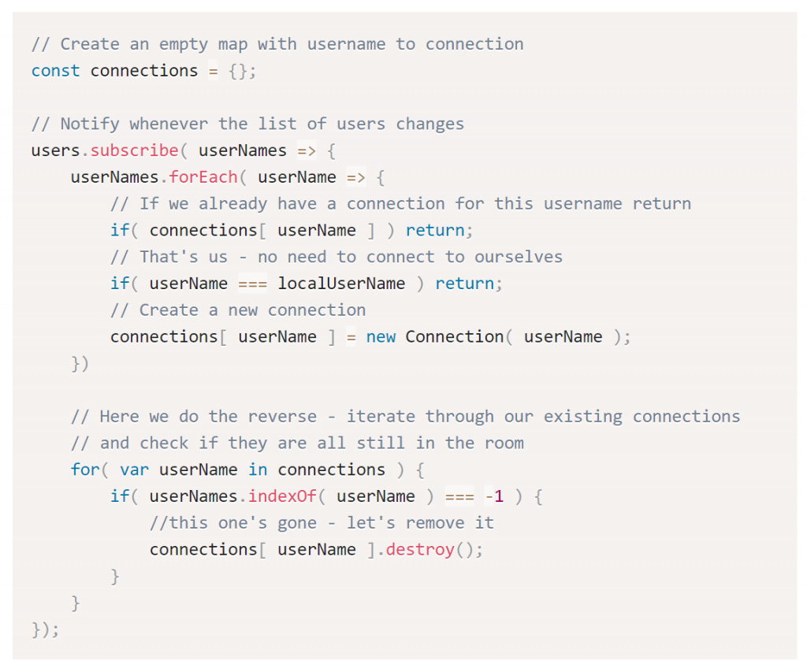Click the localUserName variable
This screenshot has height=672, width=807.
[341, 284]
